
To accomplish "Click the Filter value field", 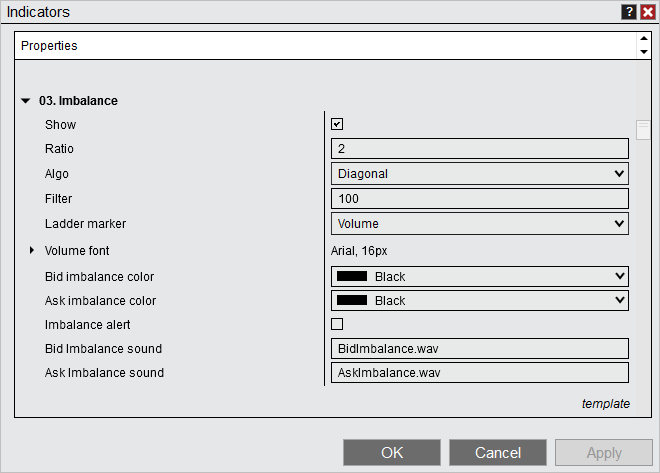I will [479, 199].
